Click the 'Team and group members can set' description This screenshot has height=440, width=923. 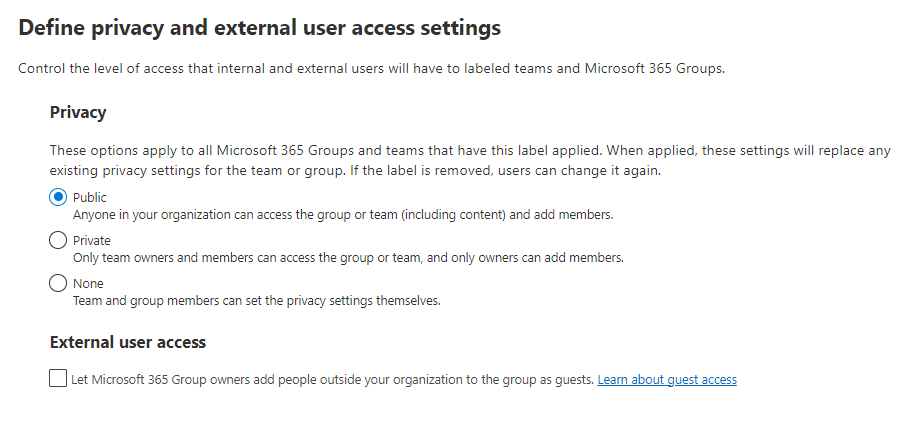(257, 300)
